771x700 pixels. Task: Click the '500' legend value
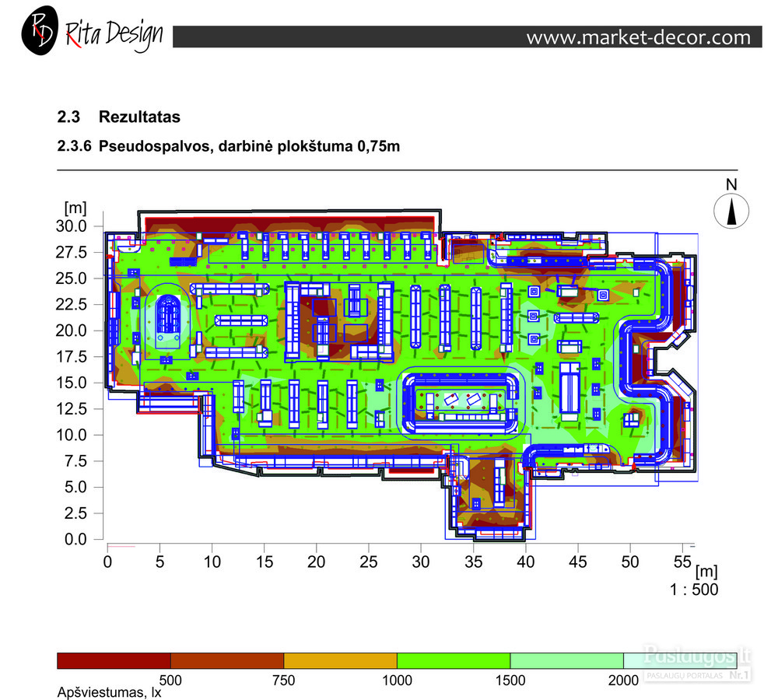coord(170,681)
